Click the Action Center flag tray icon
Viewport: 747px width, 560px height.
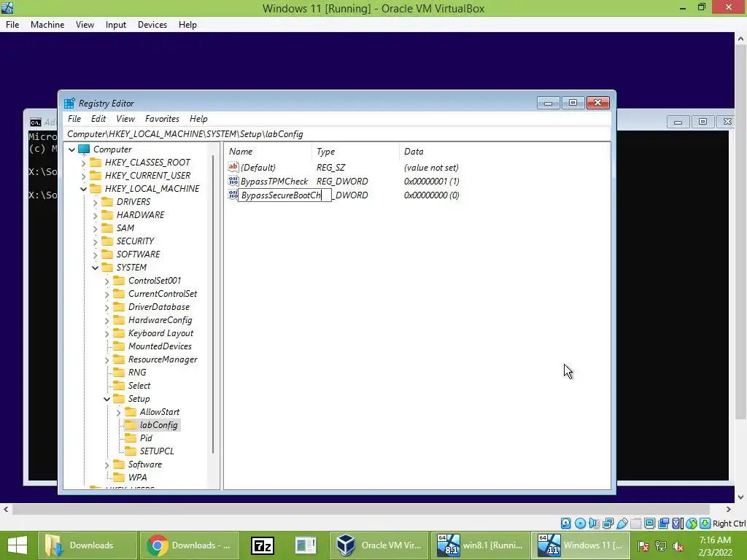coord(643,546)
